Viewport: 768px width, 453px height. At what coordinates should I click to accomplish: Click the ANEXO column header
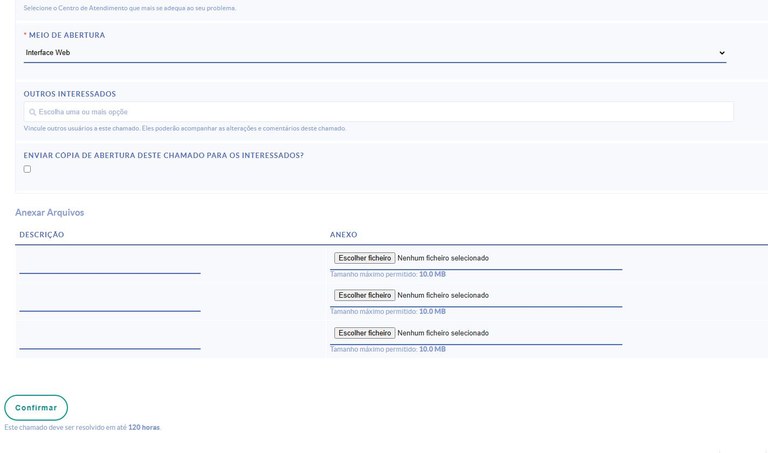[x=343, y=235]
